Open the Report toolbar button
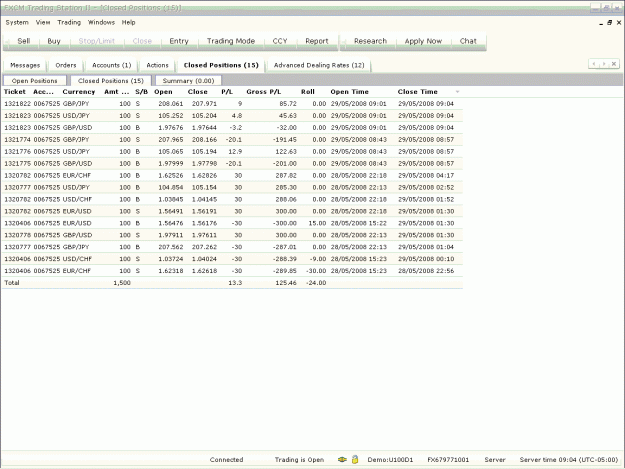Viewport: 625px width, 469px height. click(x=317, y=41)
